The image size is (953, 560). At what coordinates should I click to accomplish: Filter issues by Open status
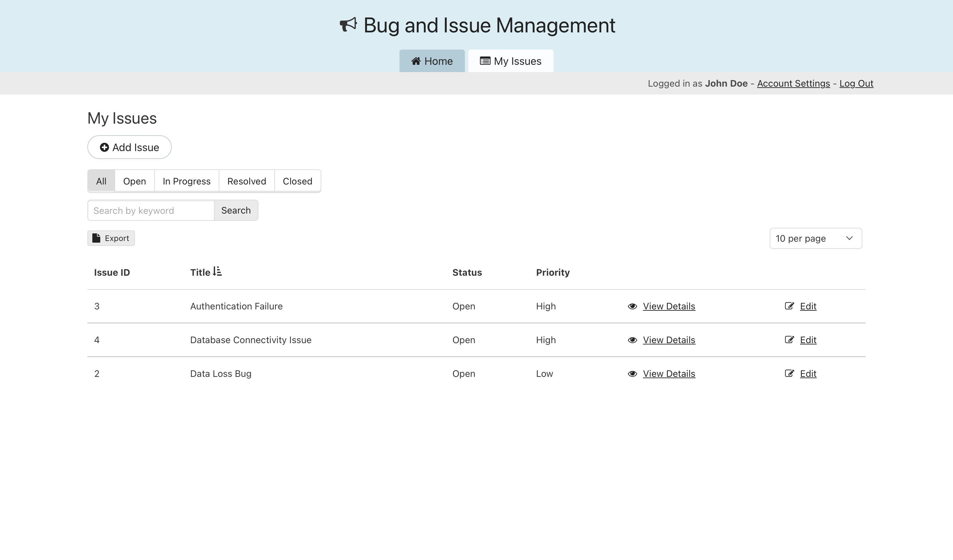coord(135,181)
